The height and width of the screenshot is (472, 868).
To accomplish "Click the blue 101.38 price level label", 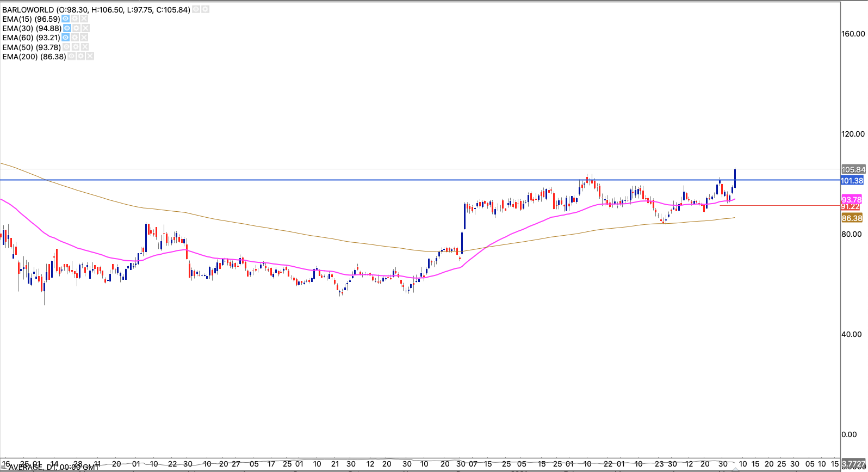I will point(852,181).
